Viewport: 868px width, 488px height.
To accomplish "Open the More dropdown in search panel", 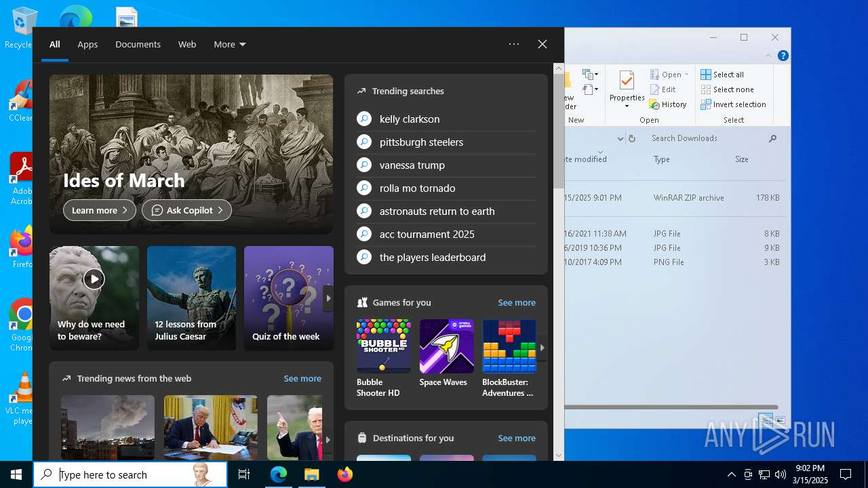I will (x=230, y=44).
